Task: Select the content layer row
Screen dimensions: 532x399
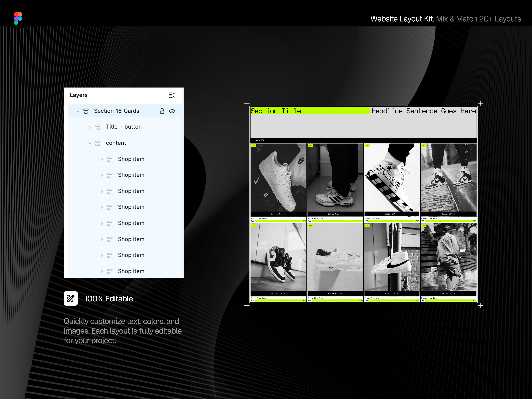Action: pos(125,143)
